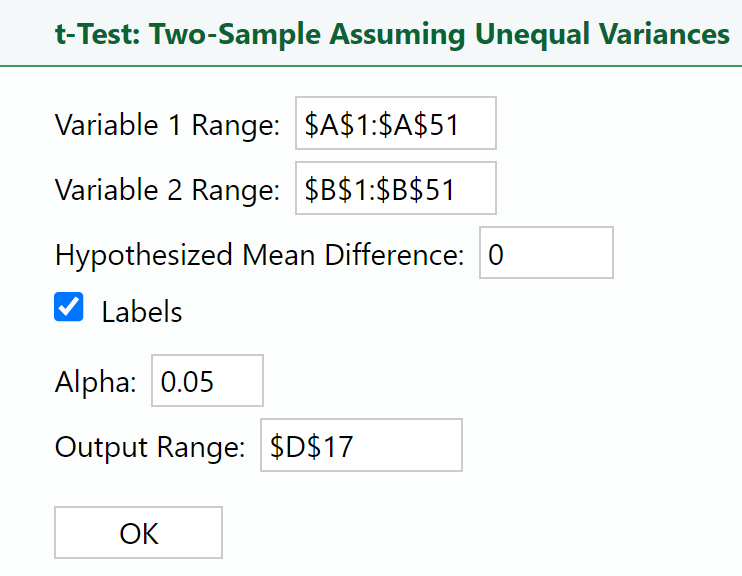Click the "Hypothesized Mean Difference:" label

click(x=260, y=255)
